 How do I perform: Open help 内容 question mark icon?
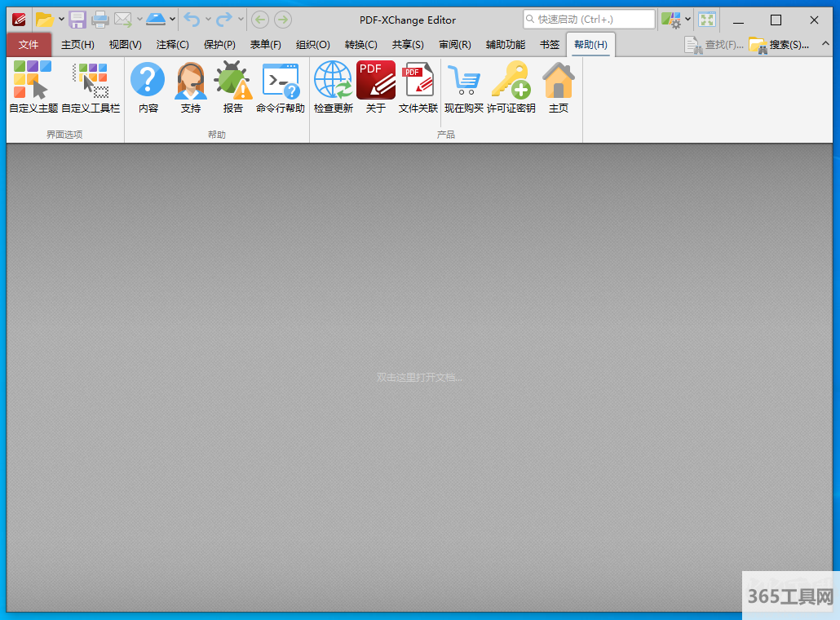point(148,81)
